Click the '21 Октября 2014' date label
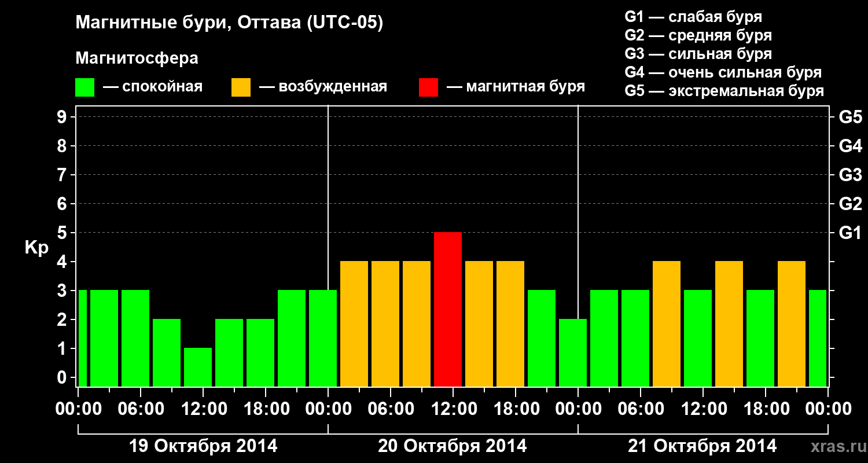Screen dimensions: 868x463 pos(703,446)
